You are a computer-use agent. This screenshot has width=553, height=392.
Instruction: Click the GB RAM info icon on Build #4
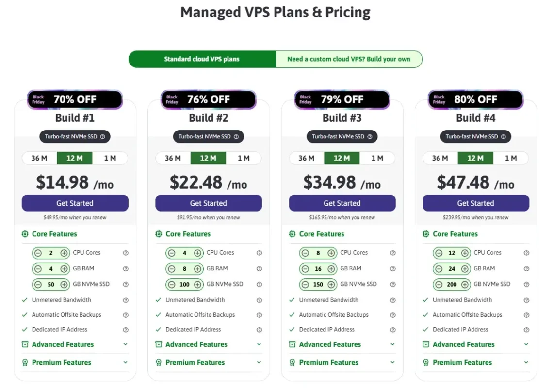(x=526, y=268)
